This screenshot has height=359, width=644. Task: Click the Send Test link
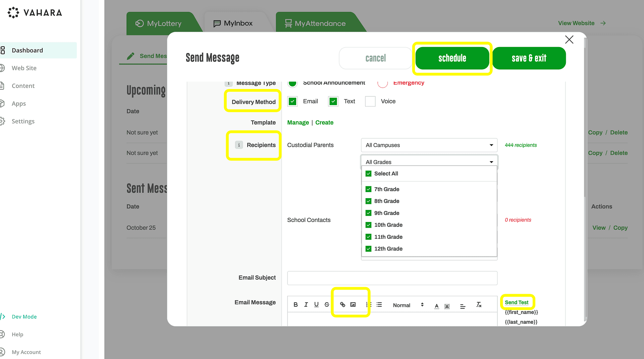pyautogui.click(x=516, y=302)
